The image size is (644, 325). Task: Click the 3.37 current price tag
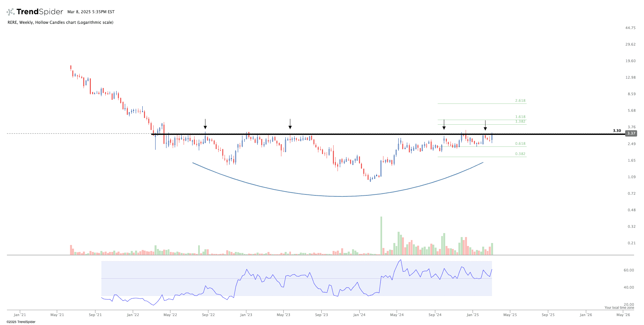[x=631, y=134]
